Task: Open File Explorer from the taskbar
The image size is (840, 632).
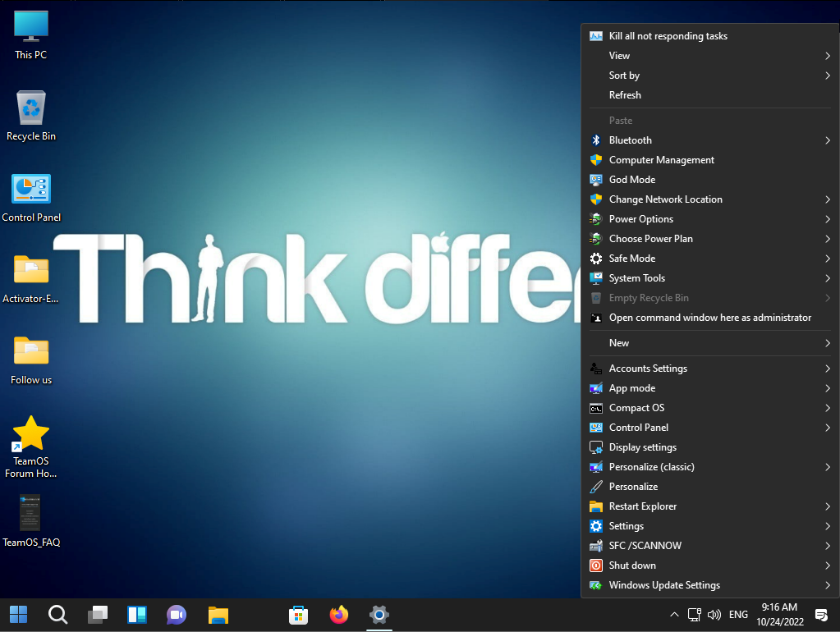Action: [218, 614]
